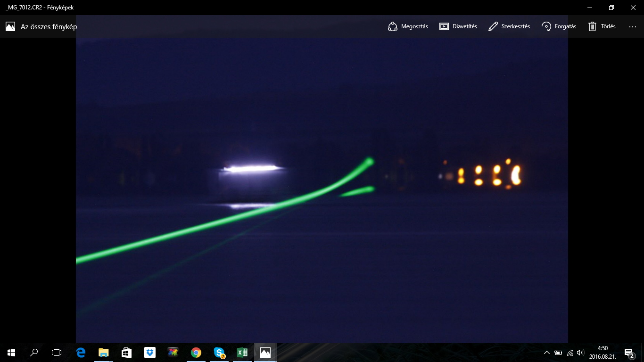
Task: Switch to Google Chrome in the taskbar
Action: 196,352
